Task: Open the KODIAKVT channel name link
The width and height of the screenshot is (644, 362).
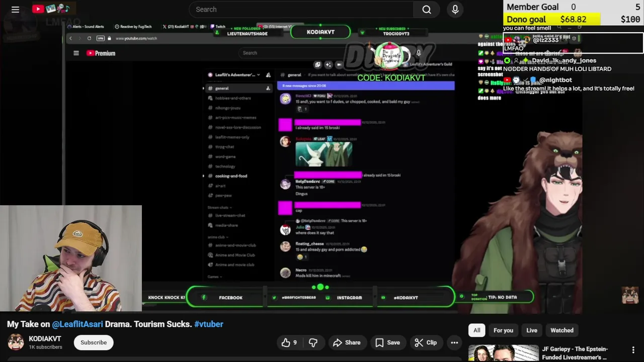Action: [45, 339]
